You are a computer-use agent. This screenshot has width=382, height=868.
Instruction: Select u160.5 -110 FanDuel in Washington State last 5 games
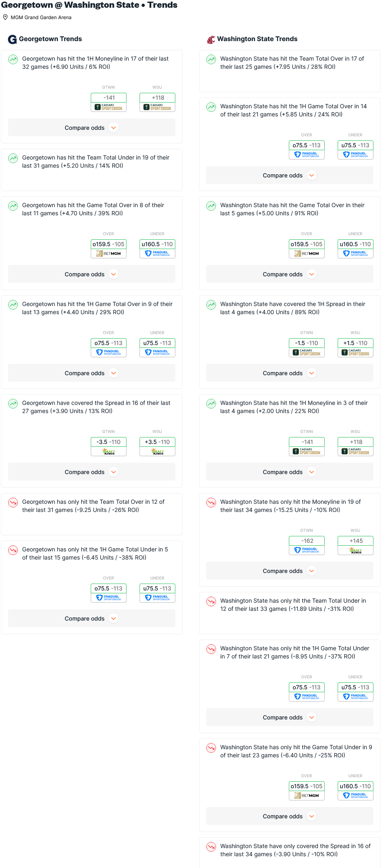(x=356, y=249)
